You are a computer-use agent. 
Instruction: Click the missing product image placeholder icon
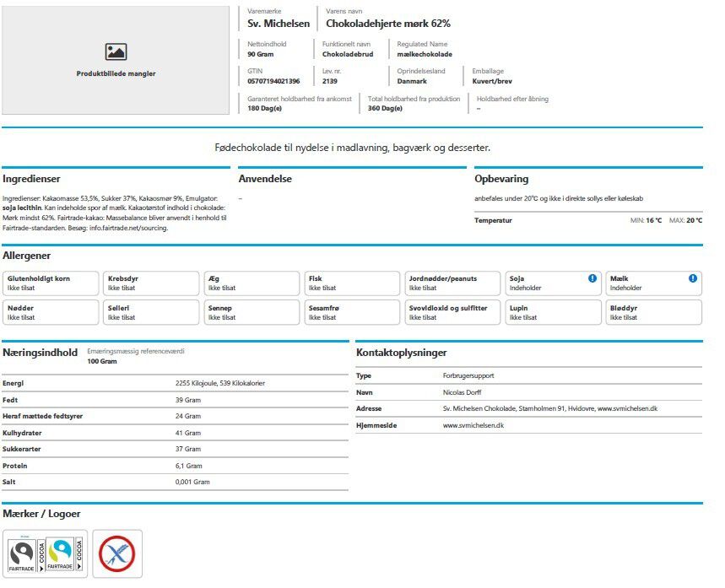pyautogui.click(x=116, y=51)
